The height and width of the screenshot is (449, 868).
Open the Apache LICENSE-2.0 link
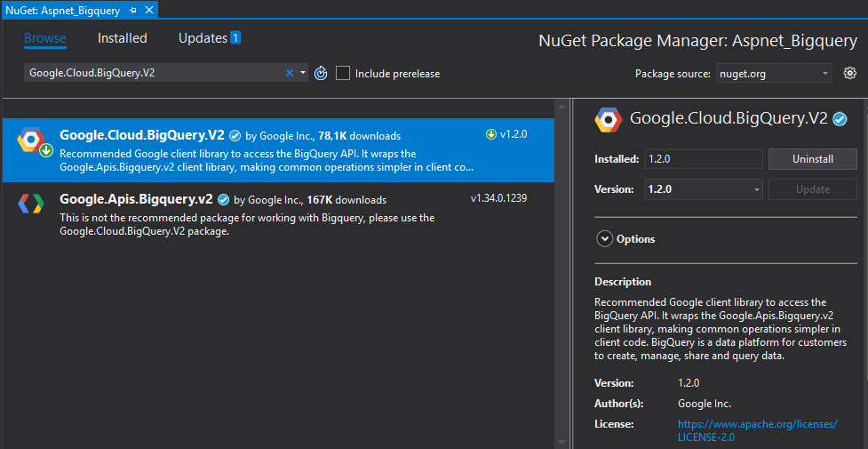point(757,430)
